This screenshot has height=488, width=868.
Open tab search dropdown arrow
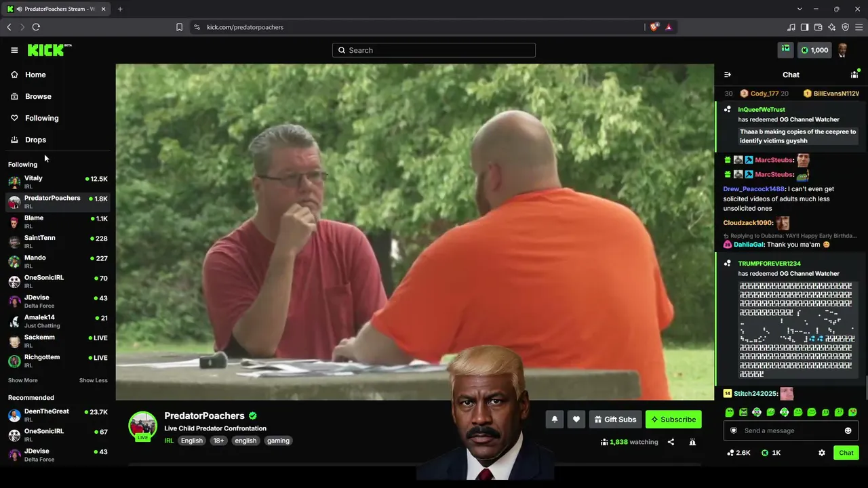(800, 9)
